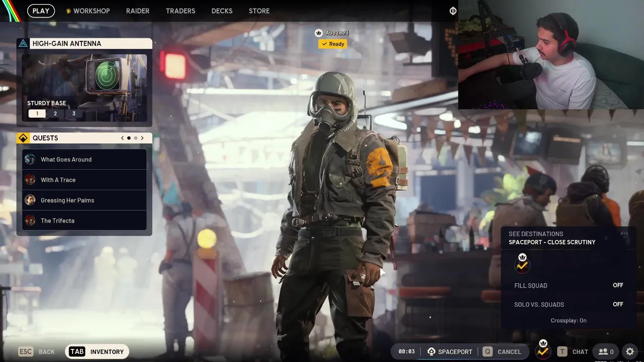Go to previous Quests page arrow

[x=122, y=138]
